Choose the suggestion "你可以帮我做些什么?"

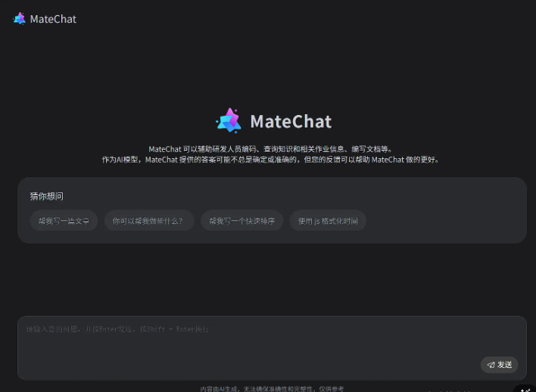coord(149,221)
